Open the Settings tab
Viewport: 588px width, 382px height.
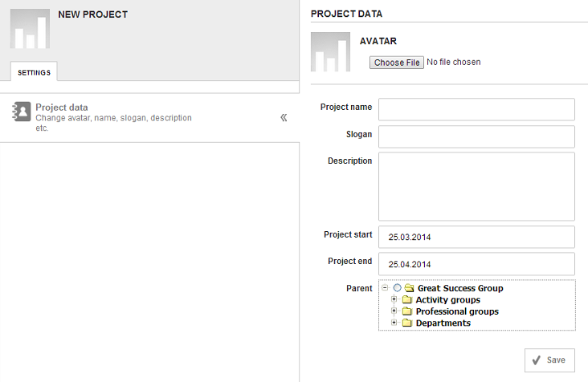coord(34,72)
